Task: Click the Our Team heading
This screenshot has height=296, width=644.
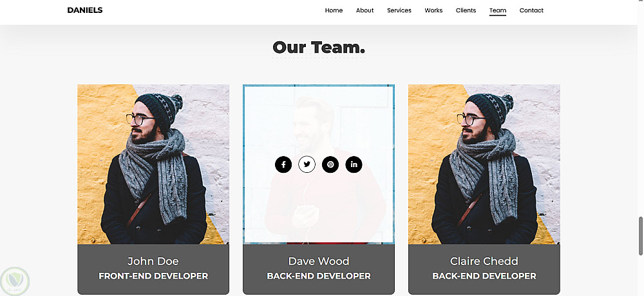Action: [x=319, y=47]
